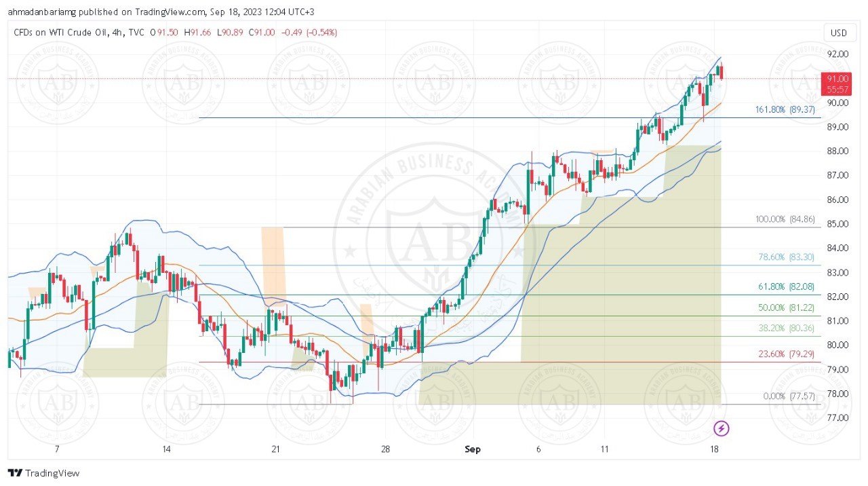Select the 0.00% (77.57) Fibonacci label
868x486 pixels.
789,396
